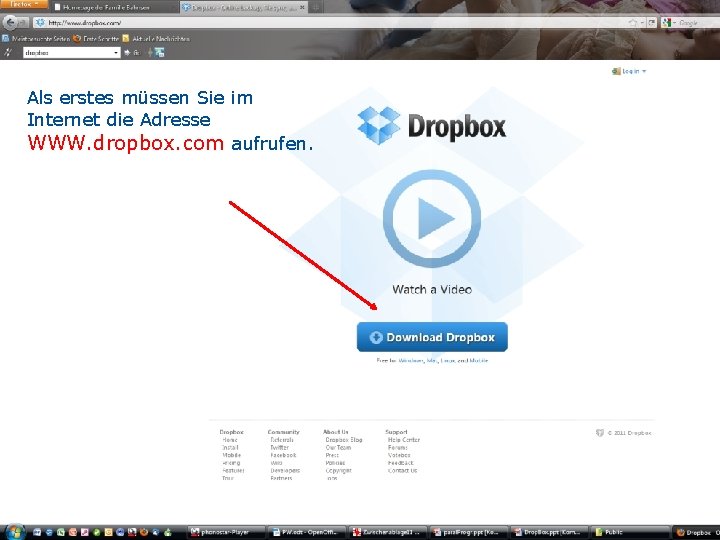The height and width of the screenshot is (540, 720).
Task: Click the reload button beside address bar
Action: pos(652,22)
